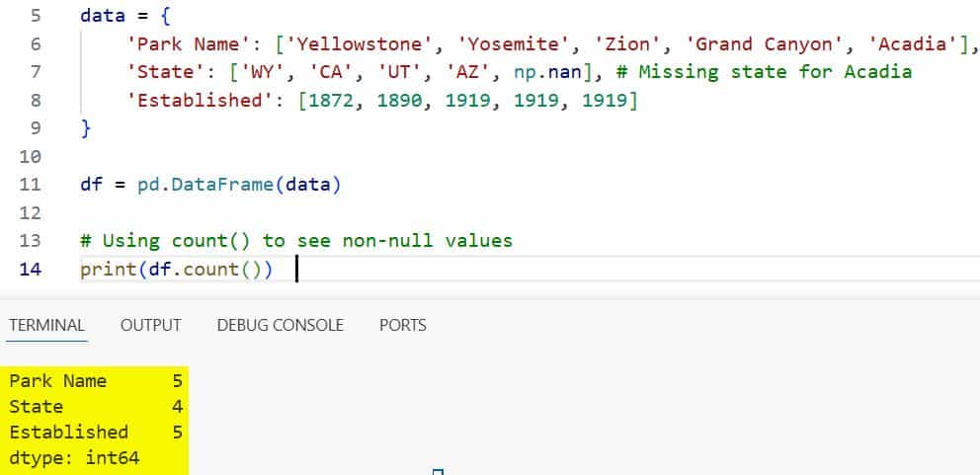Open the DEBUG CONSOLE tab
Image resolution: width=980 pixels, height=475 pixels.
(280, 325)
